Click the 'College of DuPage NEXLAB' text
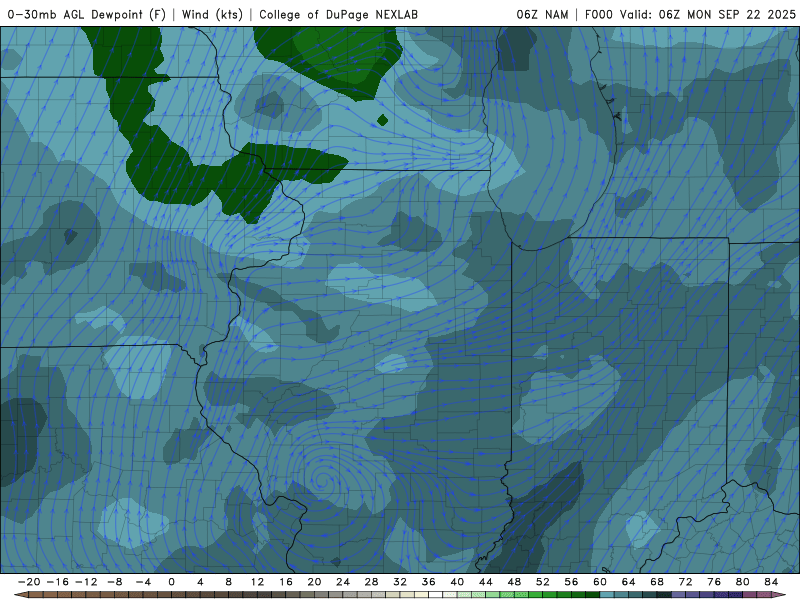Viewport: 800px width, 600px height. [338, 14]
